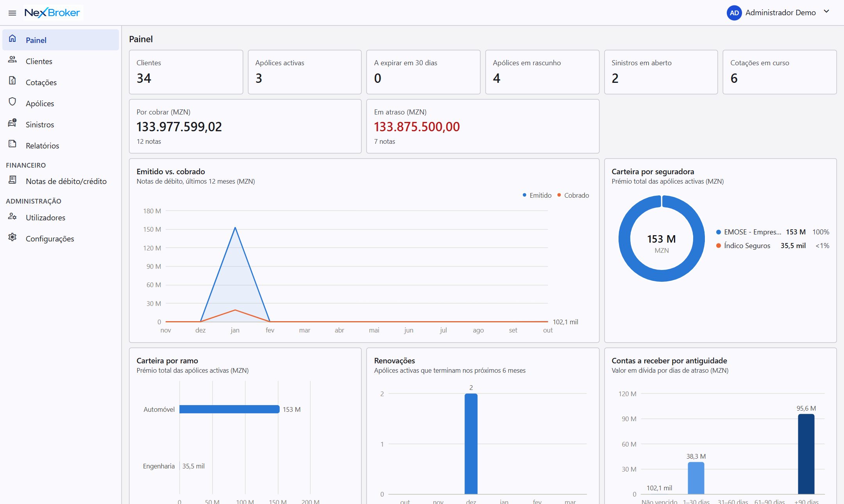The width and height of the screenshot is (844, 504).
Task: Click the orange Índico Seguros legend swatch
Action: 718,246
